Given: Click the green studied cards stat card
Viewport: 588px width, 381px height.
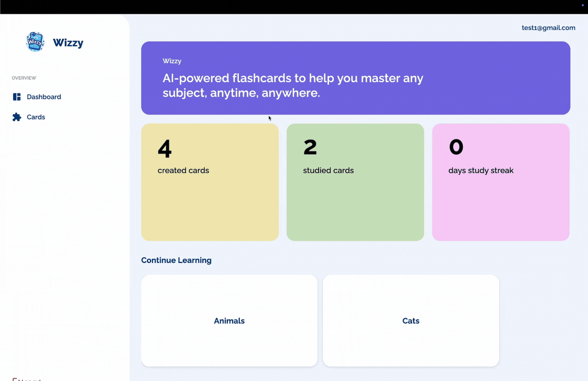Looking at the screenshot, I should 355,182.
